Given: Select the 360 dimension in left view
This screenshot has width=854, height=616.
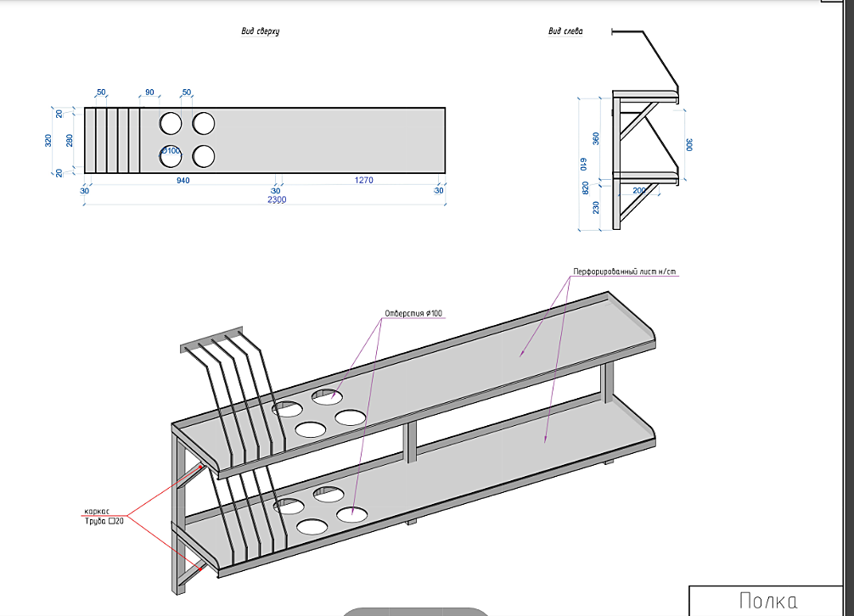Looking at the screenshot, I should click(596, 137).
